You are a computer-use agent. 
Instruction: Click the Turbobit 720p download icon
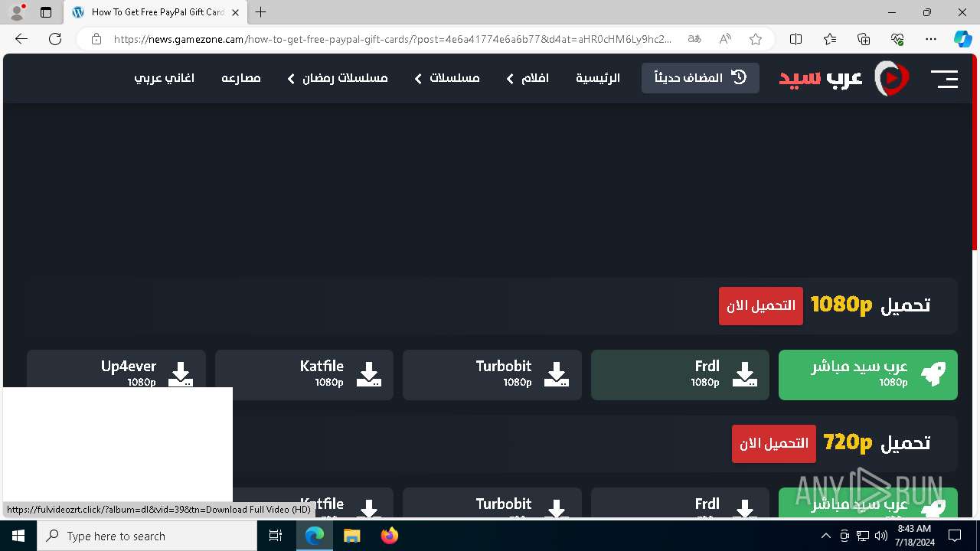557,508
